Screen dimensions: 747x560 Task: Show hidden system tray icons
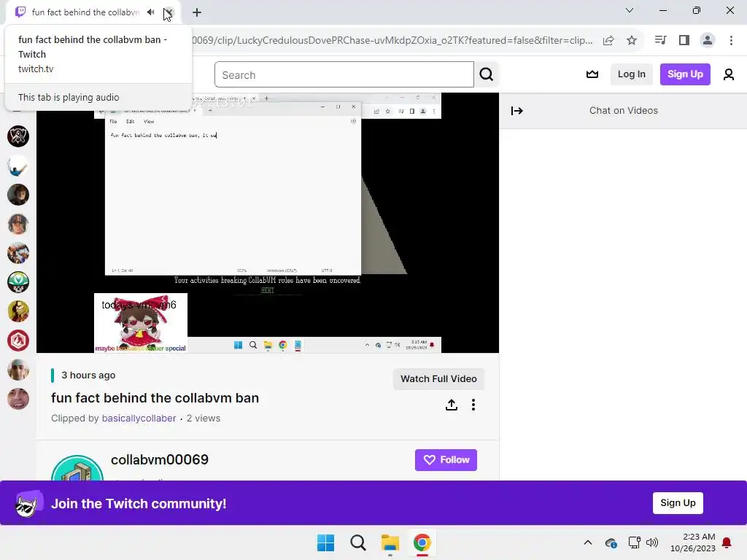pos(588,542)
